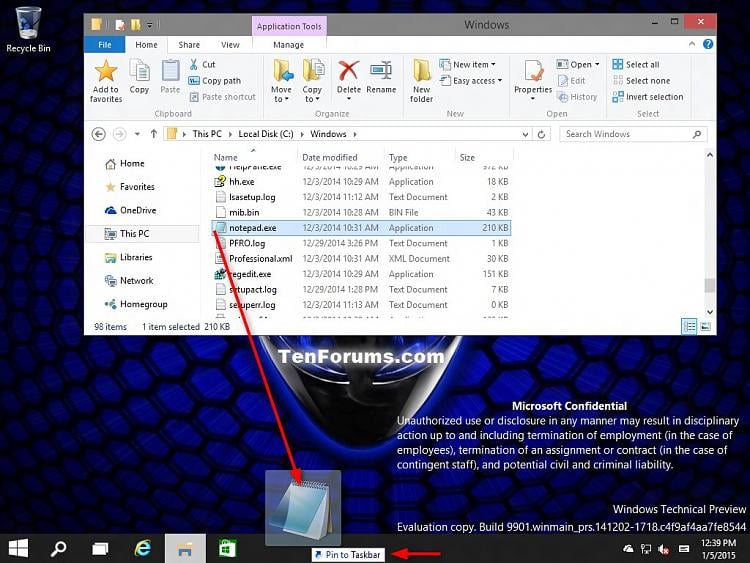Expand address bar history dropdown
750x563 pixels.
pyautogui.click(x=525, y=134)
